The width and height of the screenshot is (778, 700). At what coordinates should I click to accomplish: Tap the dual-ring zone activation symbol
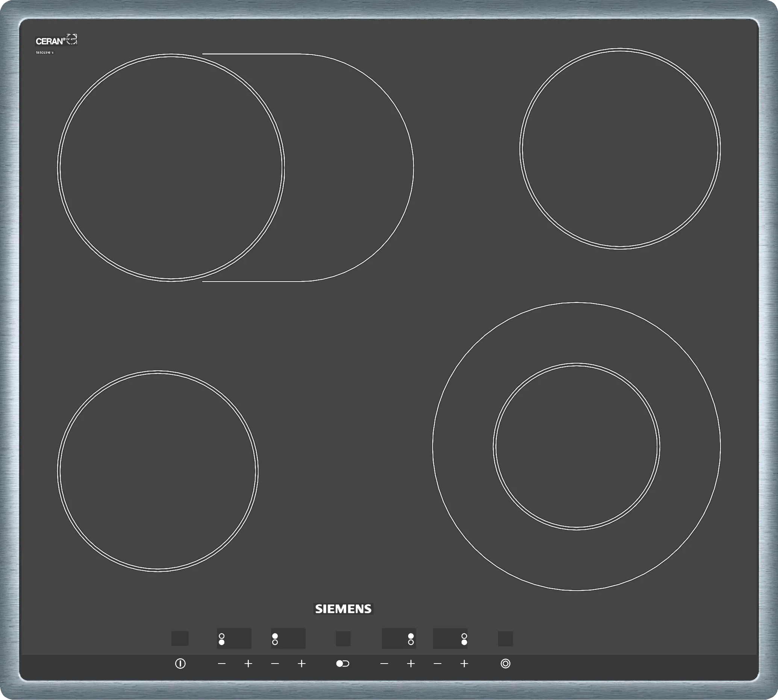coord(506,664)
